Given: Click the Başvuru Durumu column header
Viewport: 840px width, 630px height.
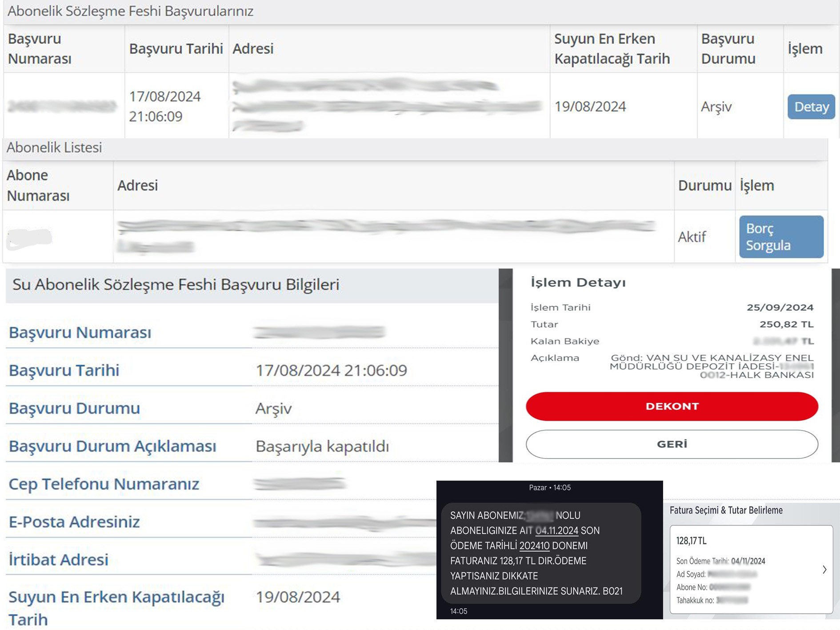Looking at the screenshot, I should [728, 48].
